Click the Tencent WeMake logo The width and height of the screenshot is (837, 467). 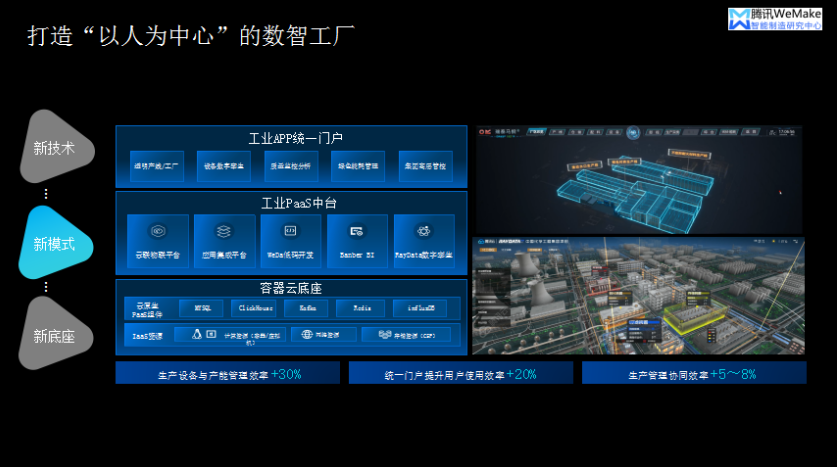click(775, 19)
